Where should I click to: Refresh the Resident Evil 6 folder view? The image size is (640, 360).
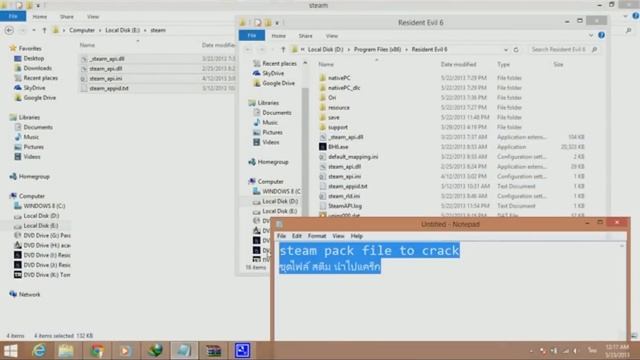516,49
